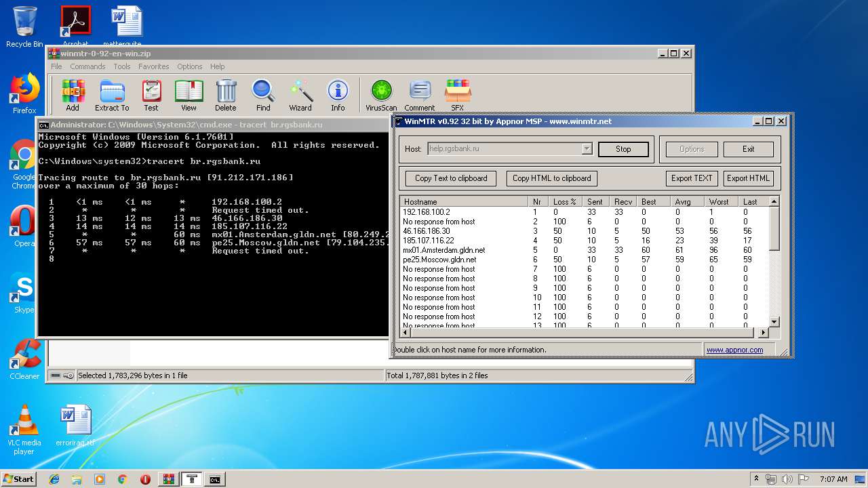The width and height of the screenshot is (868, 488).
Task: Run VirusScan from WinRAR toolbar
Action: (x=381, y=96)
